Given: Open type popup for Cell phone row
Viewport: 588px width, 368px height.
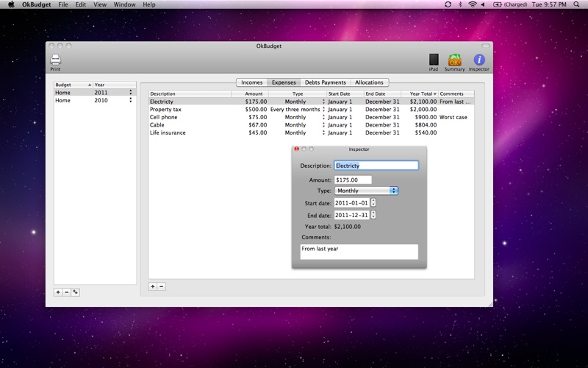Looking at the screenshot, I should coord(323,117).
